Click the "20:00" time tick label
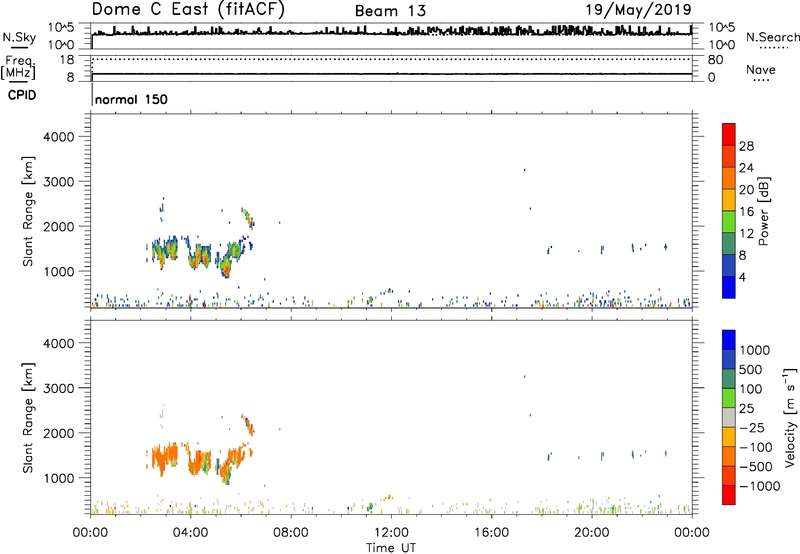Image resolution: width=800 pixels, height=554 pixels. (591, 533)
